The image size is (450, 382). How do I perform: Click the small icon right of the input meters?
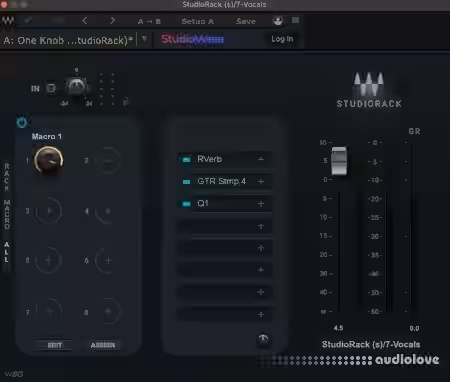click(126, 101)
